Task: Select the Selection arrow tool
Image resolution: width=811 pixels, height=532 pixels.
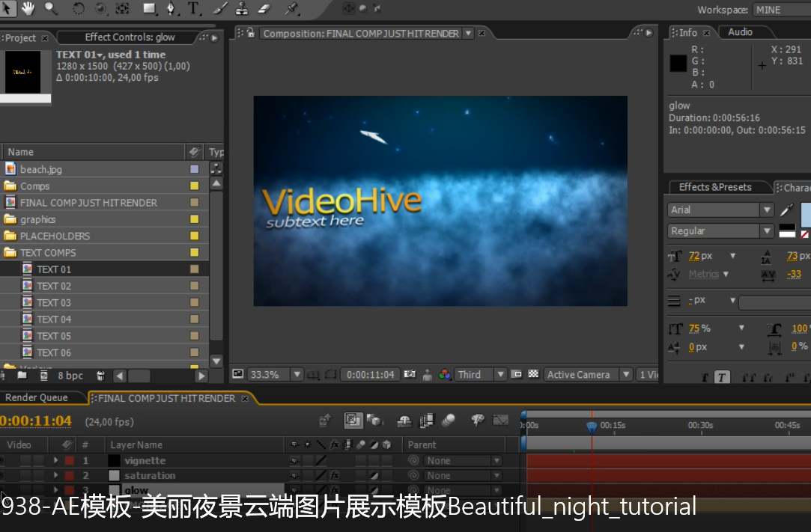Action: point(7,8)
